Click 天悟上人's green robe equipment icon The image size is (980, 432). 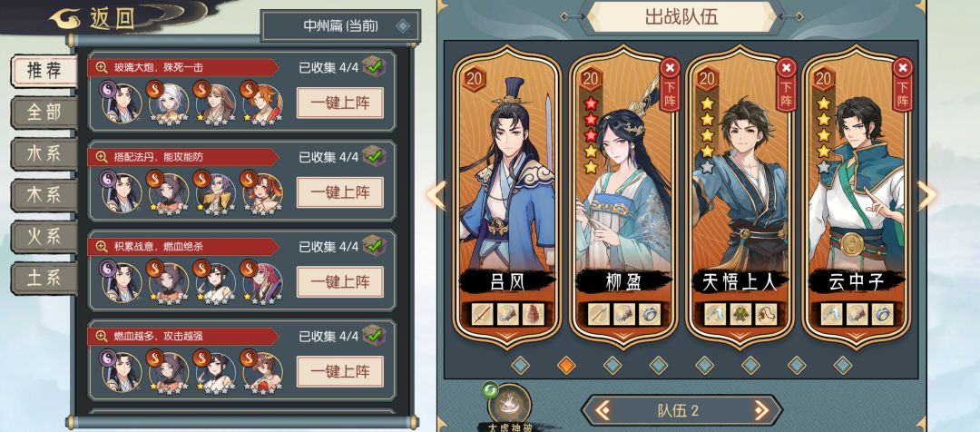pos(740,314)
